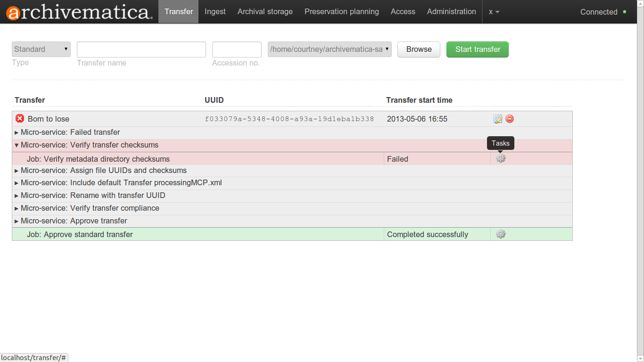Screen dimensions: 644x362
Task: Expand Micro-service: Include default Transfer processingMCP.xml
Action: 121,183
